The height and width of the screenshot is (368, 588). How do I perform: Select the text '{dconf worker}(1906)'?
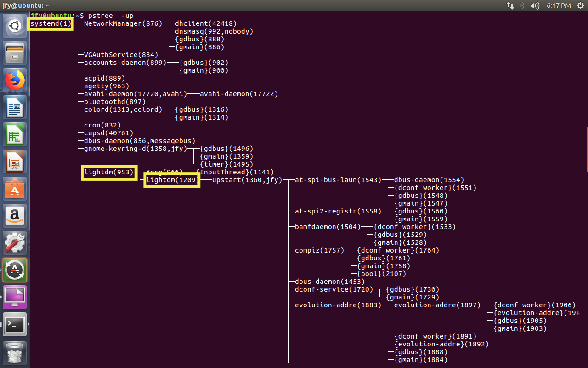pyautogui.click(x=534, y=305)
